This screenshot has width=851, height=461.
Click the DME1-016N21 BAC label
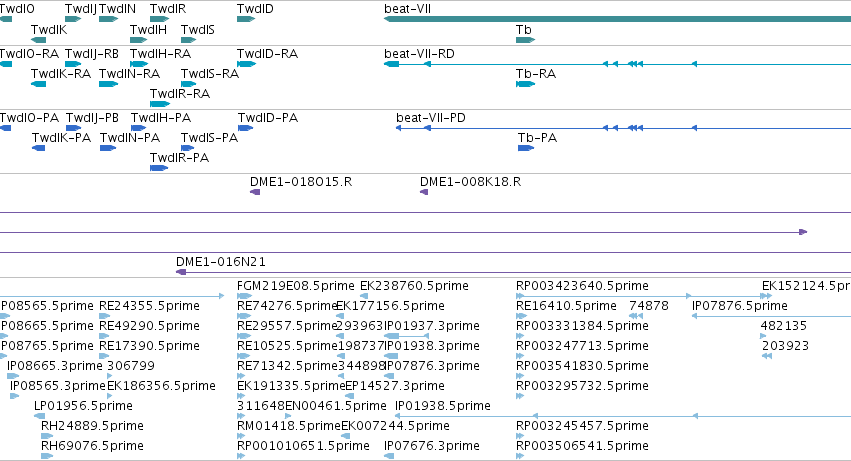click(x=221, y=262)
